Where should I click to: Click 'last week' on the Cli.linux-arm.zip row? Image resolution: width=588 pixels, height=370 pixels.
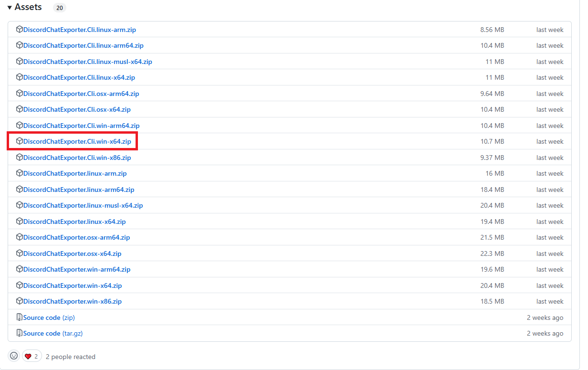[550, 30]
